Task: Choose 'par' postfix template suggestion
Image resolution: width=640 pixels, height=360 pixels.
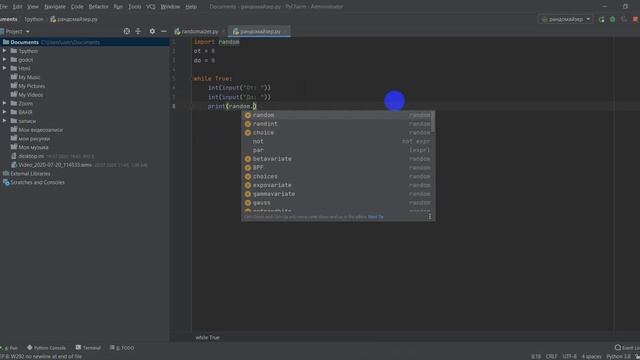Action: 338,150
